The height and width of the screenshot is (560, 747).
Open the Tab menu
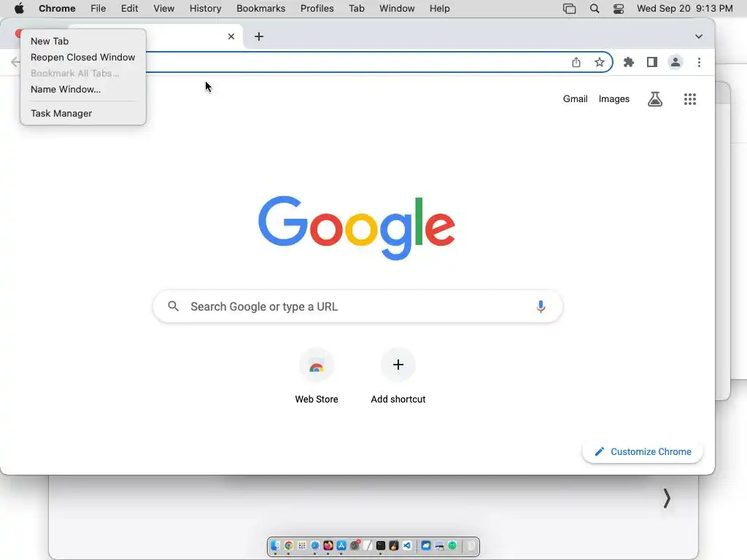356,9
